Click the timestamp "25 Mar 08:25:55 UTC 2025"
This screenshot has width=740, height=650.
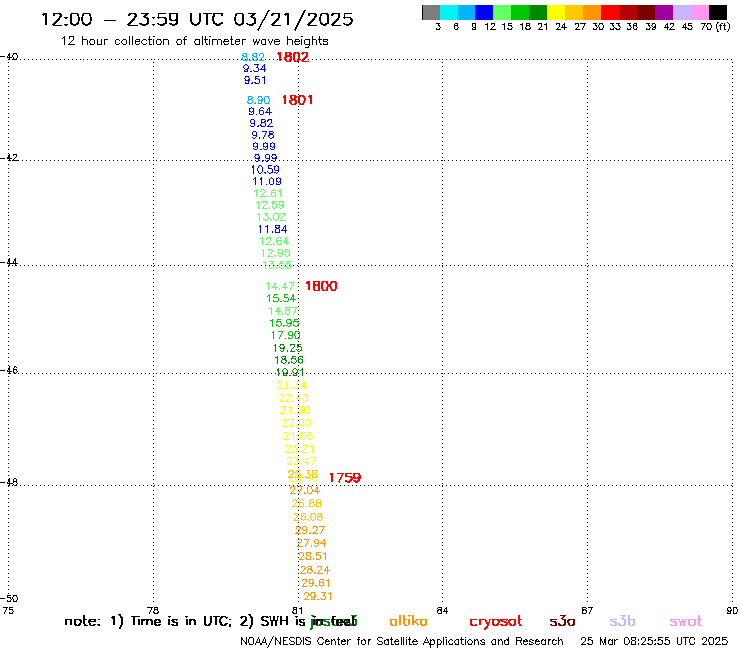[x=654, y=642]
